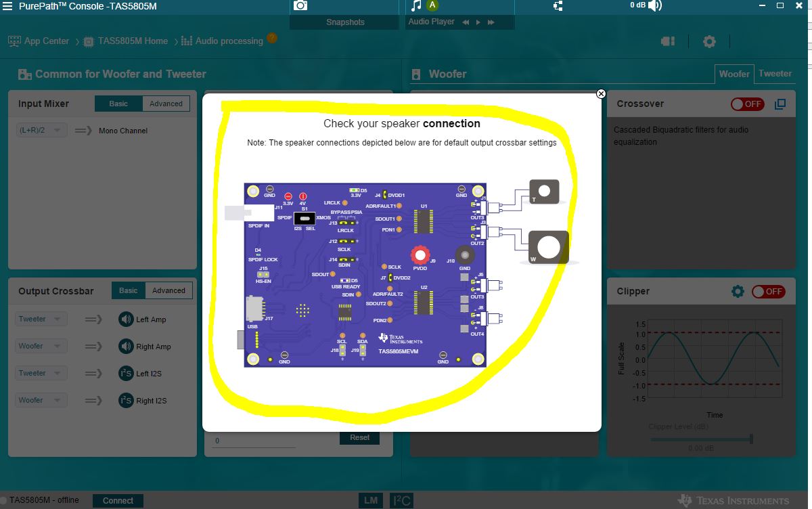Click the connection plug icon in the header
The image size is (812, 509).
[x=558, y=5]
